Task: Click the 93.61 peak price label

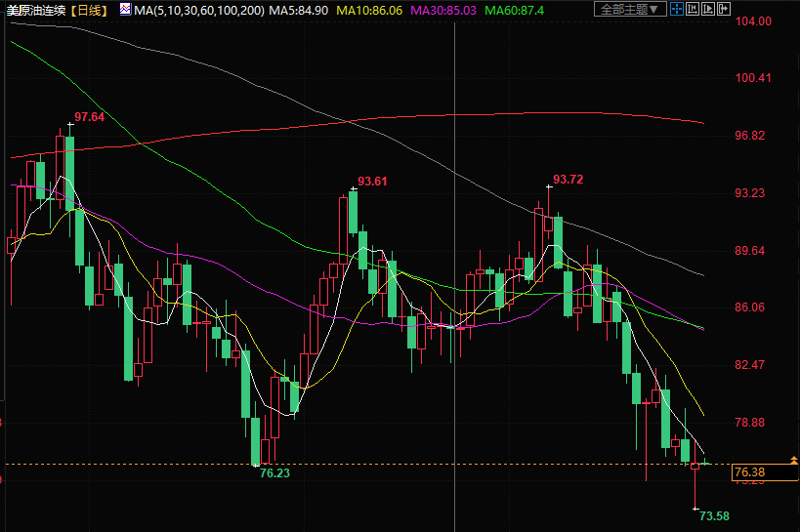Action: pyautogui.click(x=372, y=181)
